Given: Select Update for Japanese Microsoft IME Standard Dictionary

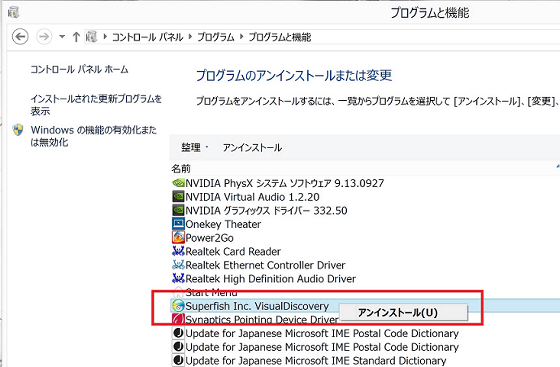Looking at the screenshot, I should point(316,361).
